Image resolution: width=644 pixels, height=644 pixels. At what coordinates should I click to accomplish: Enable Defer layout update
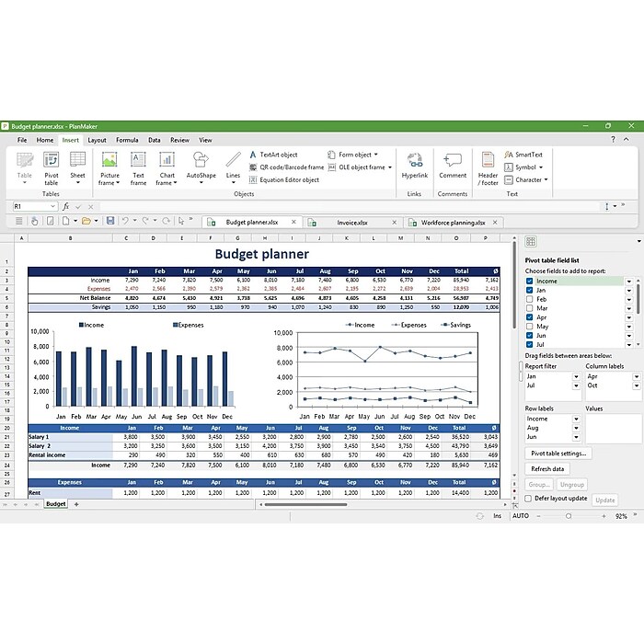pyautogui.click(x=529, y=499)
